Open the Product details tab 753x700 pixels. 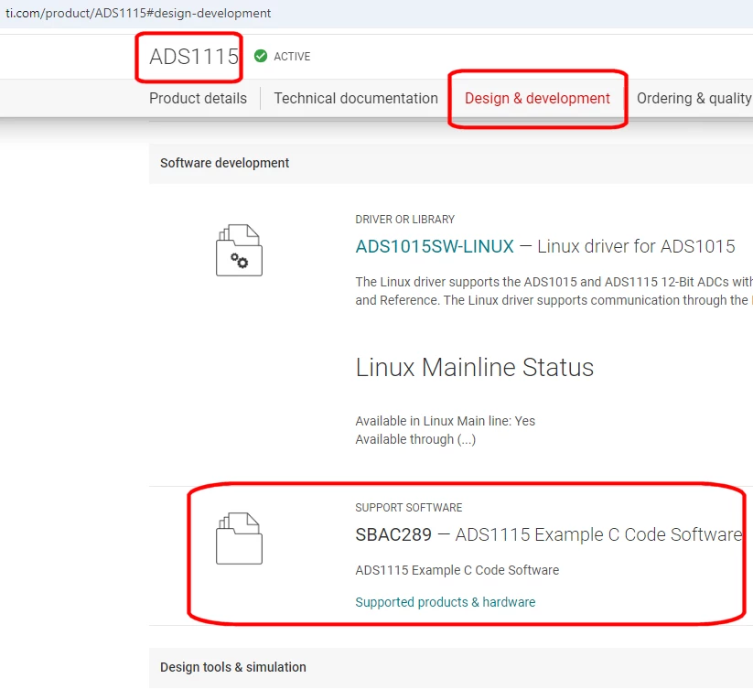pyautogui.click(x=198, y=98)
